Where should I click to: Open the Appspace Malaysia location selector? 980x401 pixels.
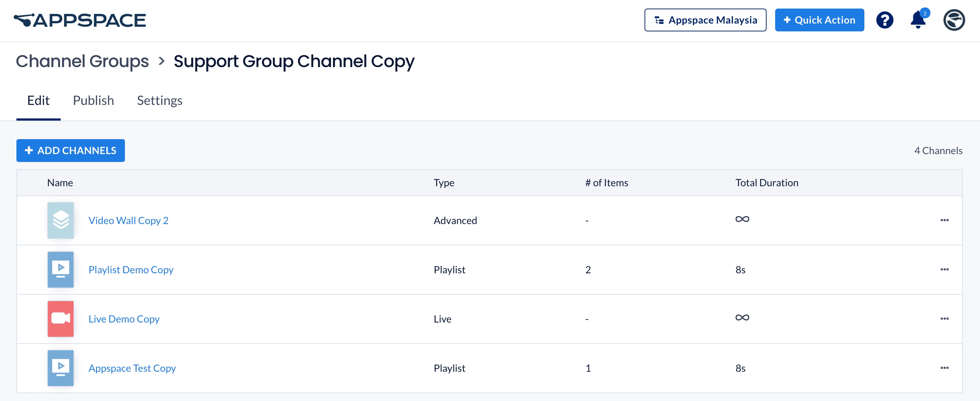click(705, 20)
